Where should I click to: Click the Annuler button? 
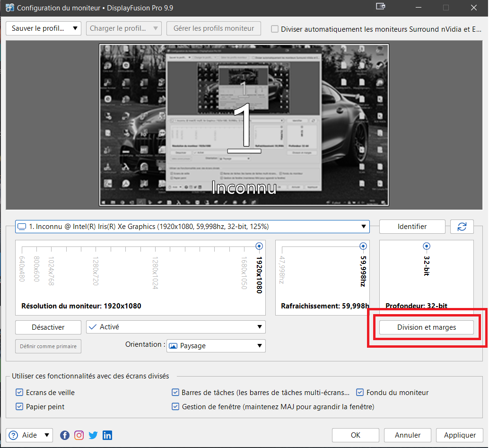coord(408,435)
